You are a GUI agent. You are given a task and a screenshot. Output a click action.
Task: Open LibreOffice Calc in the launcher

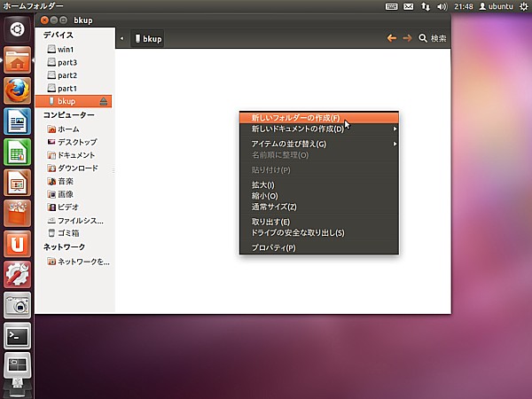pyautogui.click(x=18, y=152)
